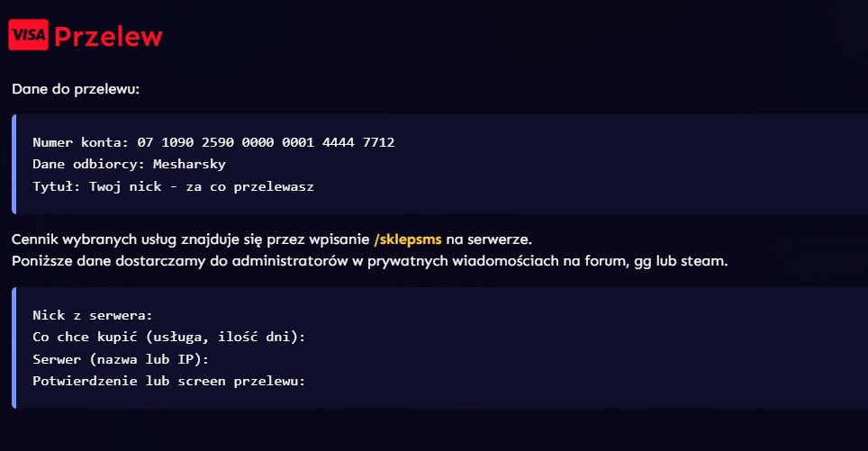This screenshot has height=451, width=868.
Task: Click the text za co przelewasz
Action: click(249, 186)
